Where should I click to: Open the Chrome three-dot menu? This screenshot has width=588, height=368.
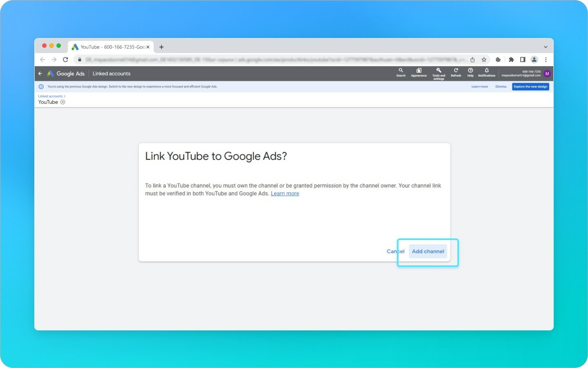click(x=546, y=60)
